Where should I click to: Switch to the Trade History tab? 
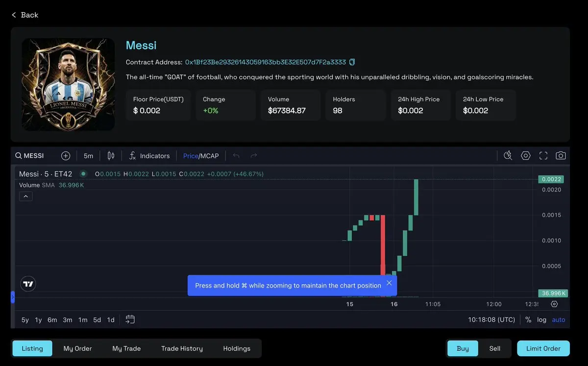[x=182, y=348]
